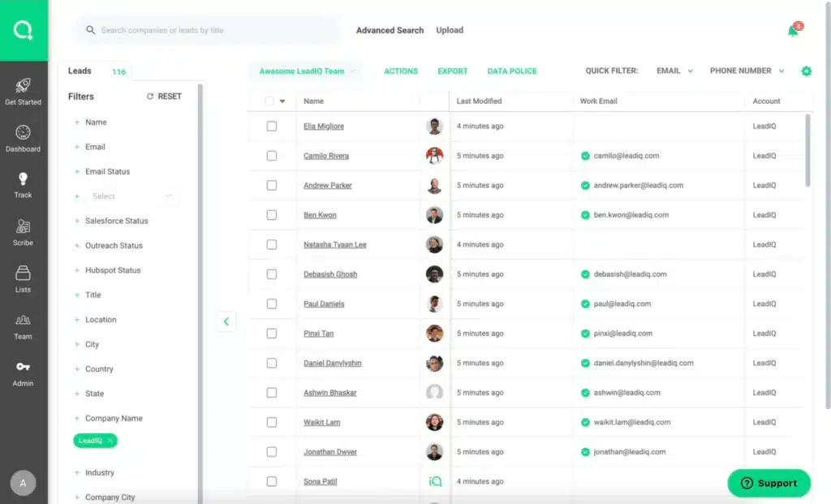Click Elia Migliore's avatar photo
831x504 pixels.
[434, 126]
